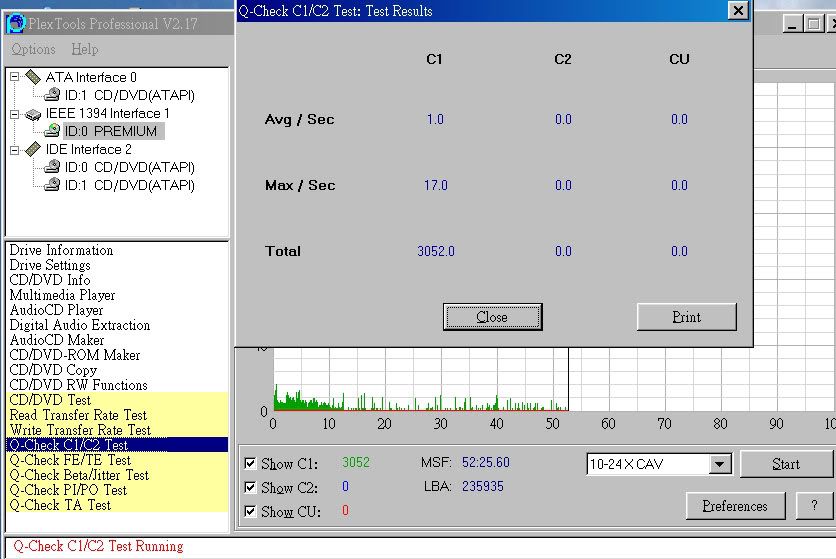Click the C1 Total value 3052.0
The height and width of the screenshot is (559, 836).
(x=436, y=251)
